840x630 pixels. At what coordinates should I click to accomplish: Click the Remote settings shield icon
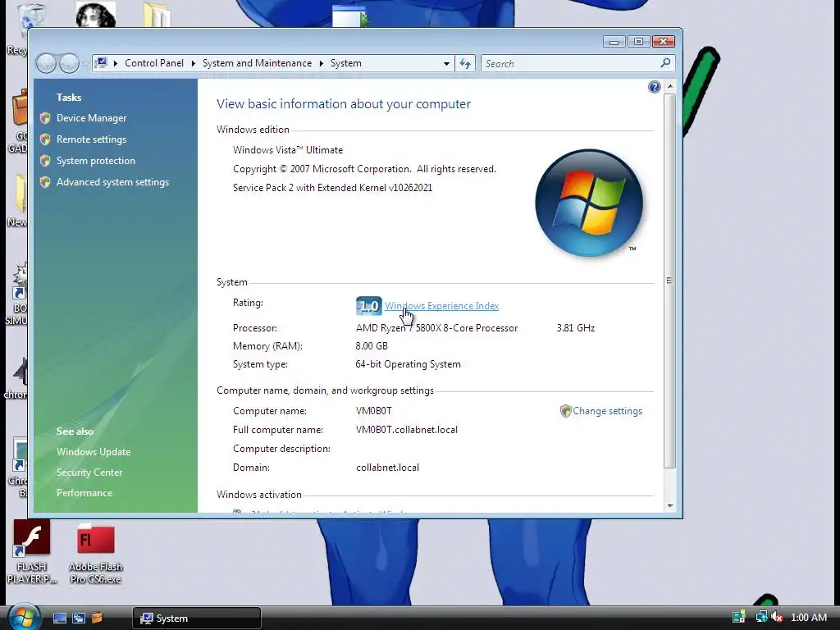(45, 139)
